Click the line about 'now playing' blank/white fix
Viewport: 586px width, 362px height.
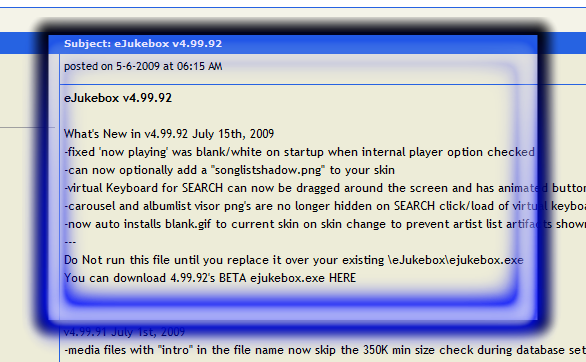pyautogui.click(x=299, y=152)
